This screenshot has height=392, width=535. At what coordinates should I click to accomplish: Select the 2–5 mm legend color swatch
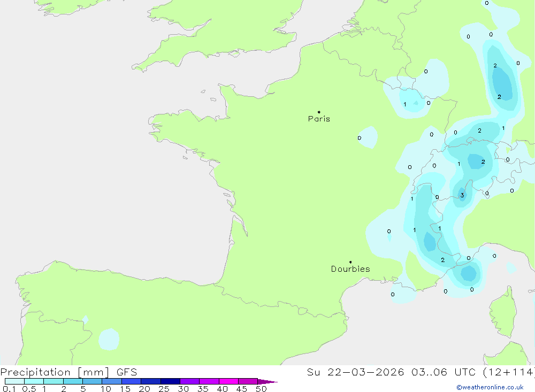tap(73, 381)
